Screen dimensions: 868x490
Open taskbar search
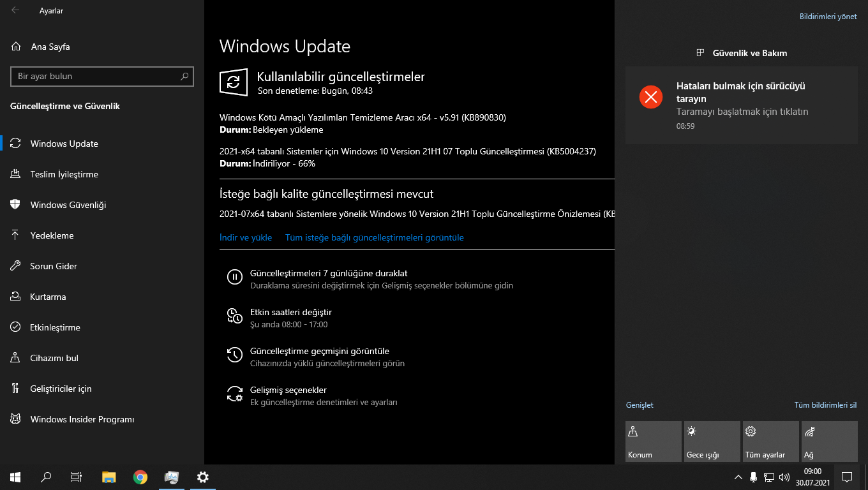coord(46,477)
